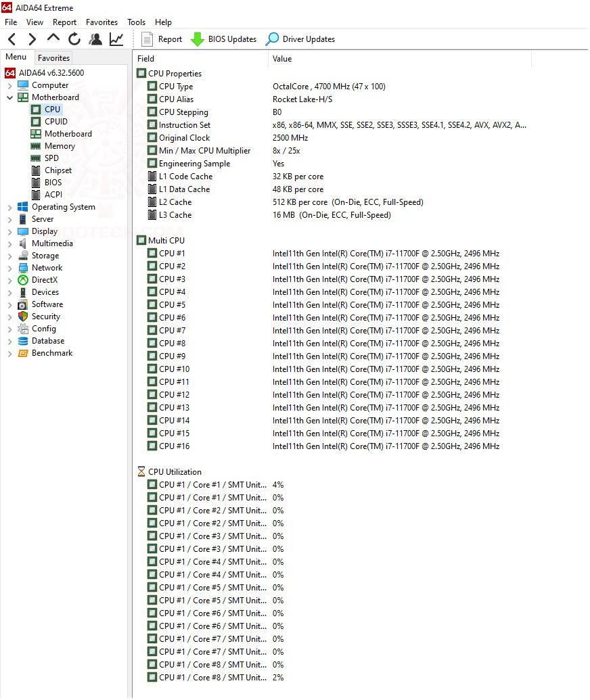Click the Software tree icon
Screen dimensions: 590x700
click(23, 304)
